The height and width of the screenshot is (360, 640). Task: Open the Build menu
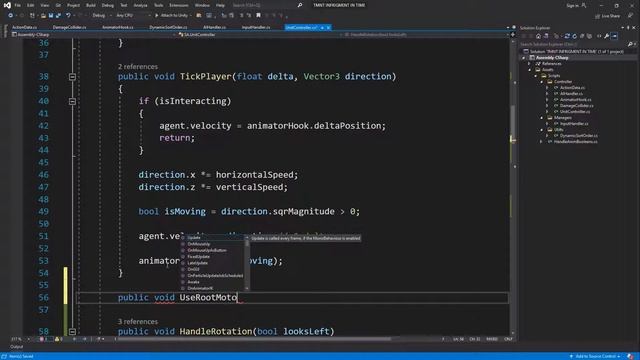coord(91,5)
